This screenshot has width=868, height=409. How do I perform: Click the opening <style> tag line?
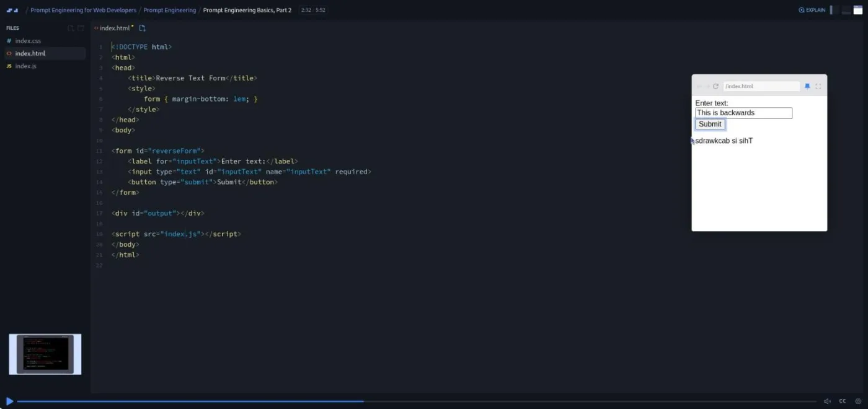pos(141,89)
